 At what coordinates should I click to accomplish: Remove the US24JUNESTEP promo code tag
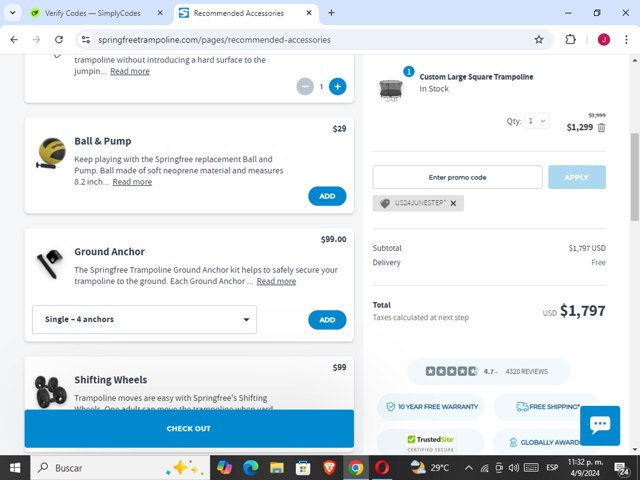point(453,203)
